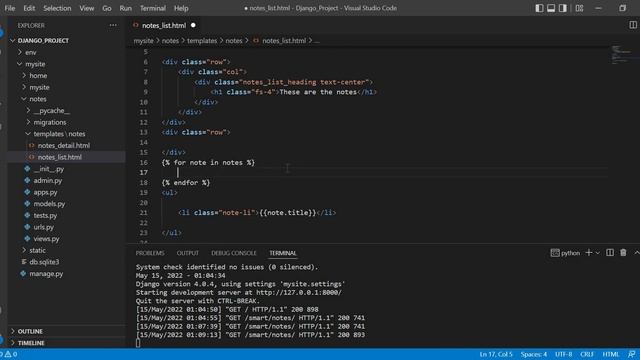
Task: Split the terminal panel
Action: 610,253
